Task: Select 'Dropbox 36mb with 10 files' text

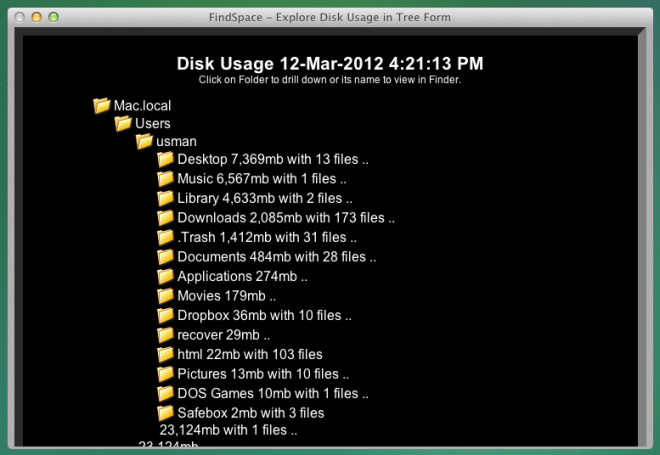Action: 264,315
